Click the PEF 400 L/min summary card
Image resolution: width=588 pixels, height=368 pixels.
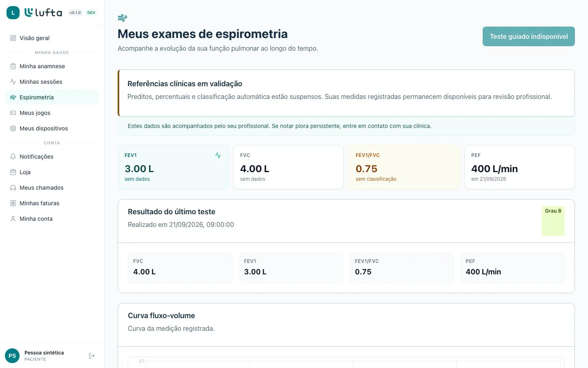tap(519, 167)
